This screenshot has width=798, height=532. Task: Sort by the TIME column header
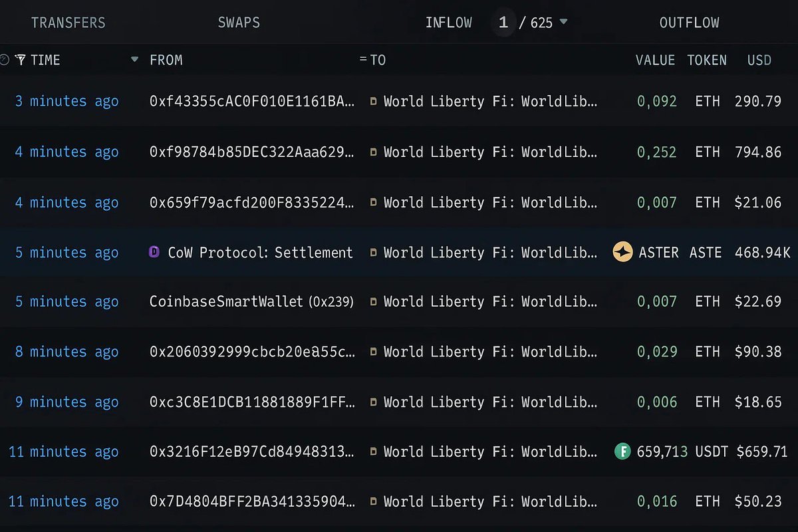(x=45, y=60)
